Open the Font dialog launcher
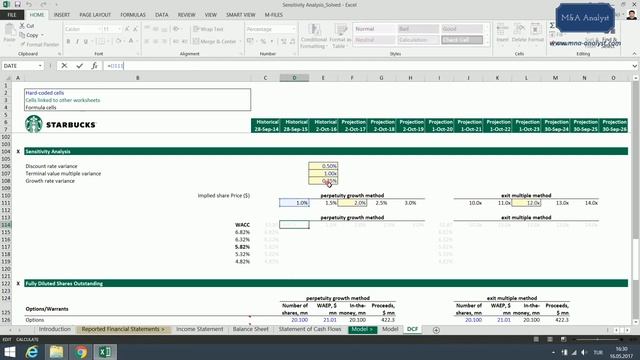This screenshot has width=640, height=360. tap(138, 54)
